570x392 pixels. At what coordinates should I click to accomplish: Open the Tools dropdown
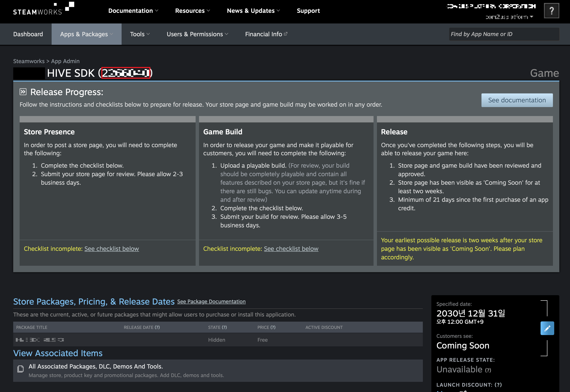click(140, 34)
